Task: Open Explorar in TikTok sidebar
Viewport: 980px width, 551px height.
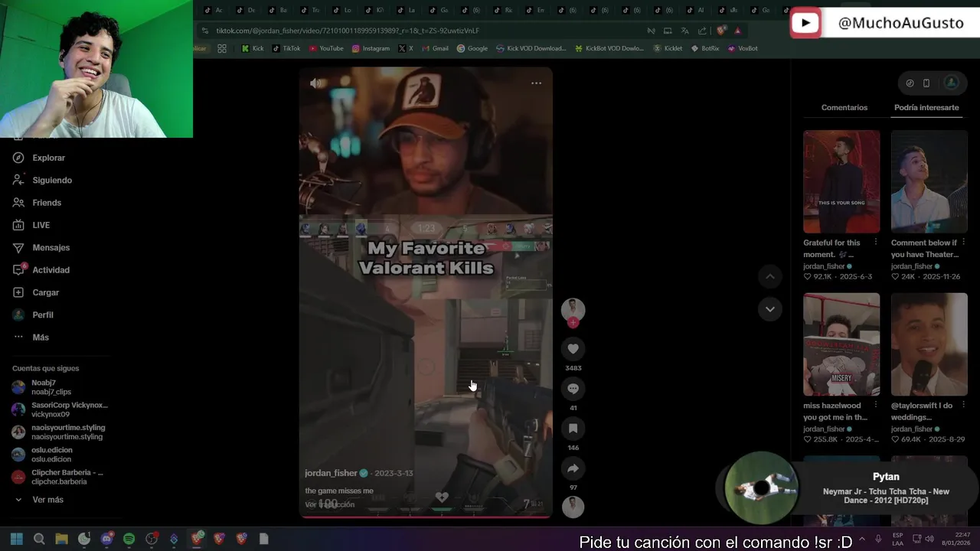Action: coord(40,158)
